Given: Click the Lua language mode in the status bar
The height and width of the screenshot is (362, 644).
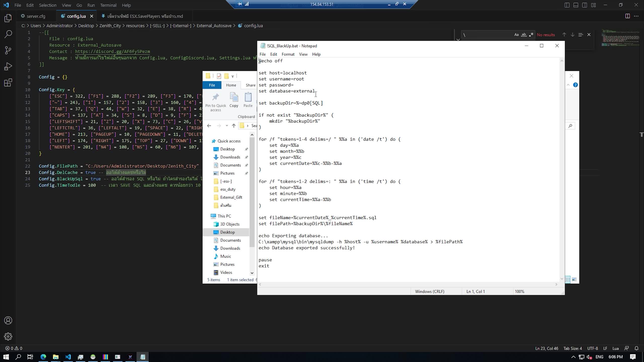Looking at the screenshot, I should pos(615,348).
